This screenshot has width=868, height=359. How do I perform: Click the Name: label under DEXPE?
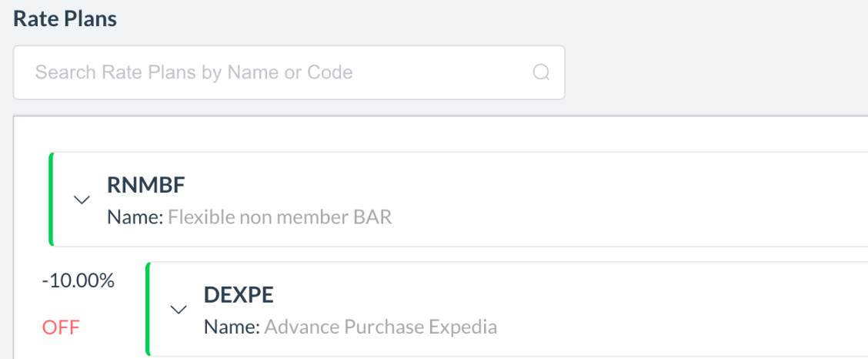coord(232,327)
